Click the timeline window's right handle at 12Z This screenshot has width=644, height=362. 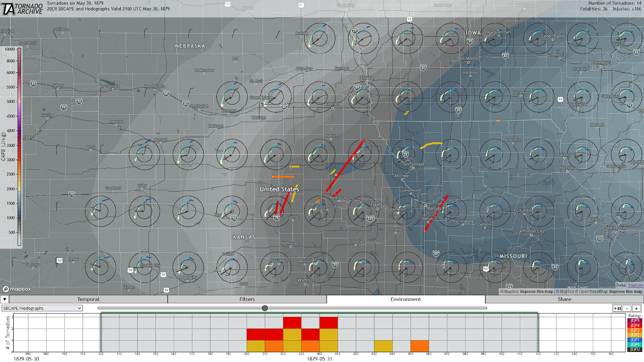[538, 332]
